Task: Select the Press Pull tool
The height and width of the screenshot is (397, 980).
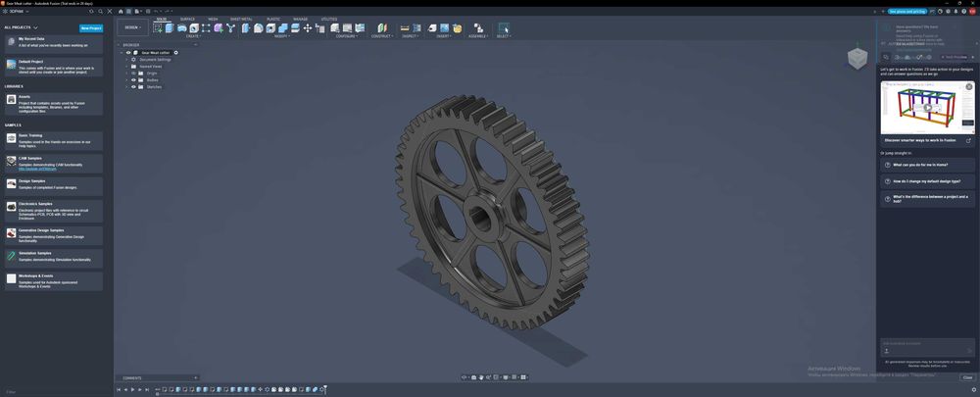Action: pyautogui.click(x=246, y=28)
